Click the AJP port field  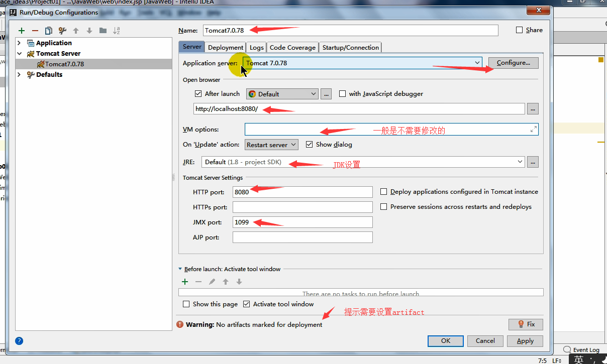click(302, 237)
